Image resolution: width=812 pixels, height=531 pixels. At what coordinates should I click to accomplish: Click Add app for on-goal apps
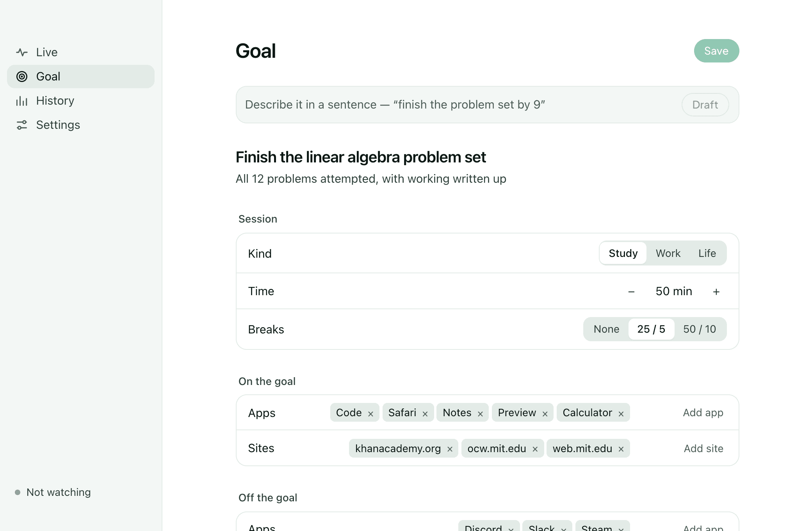click(703, 413)
